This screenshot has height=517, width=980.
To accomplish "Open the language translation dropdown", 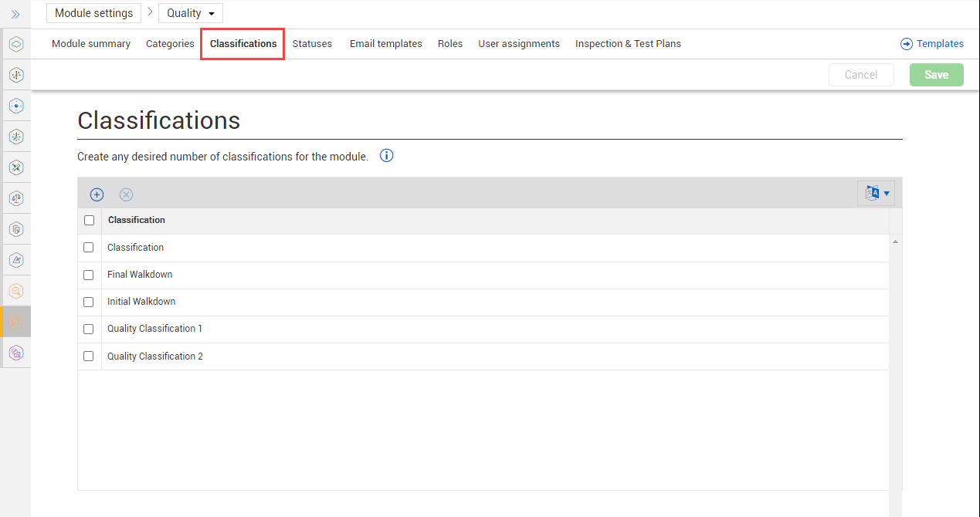I will 876,194.
